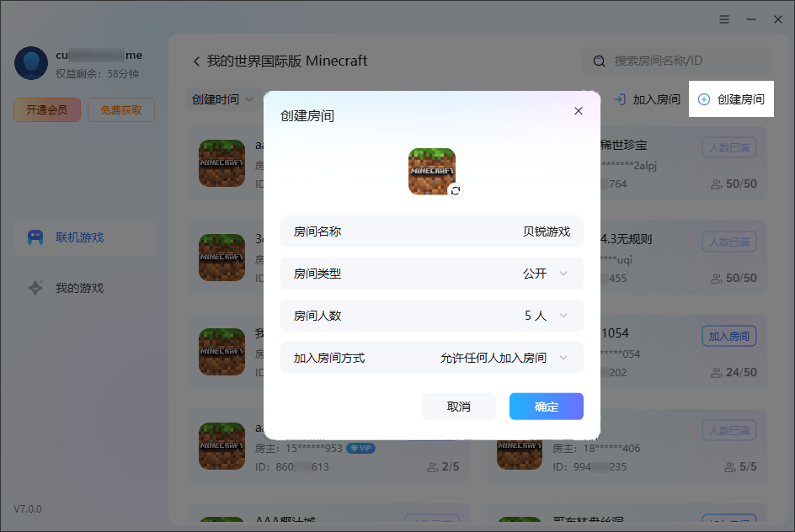The height and width of the screenshot is (532, 795).
Task: Click the Minecraft icon of the first room
Action: click(222, 163)
